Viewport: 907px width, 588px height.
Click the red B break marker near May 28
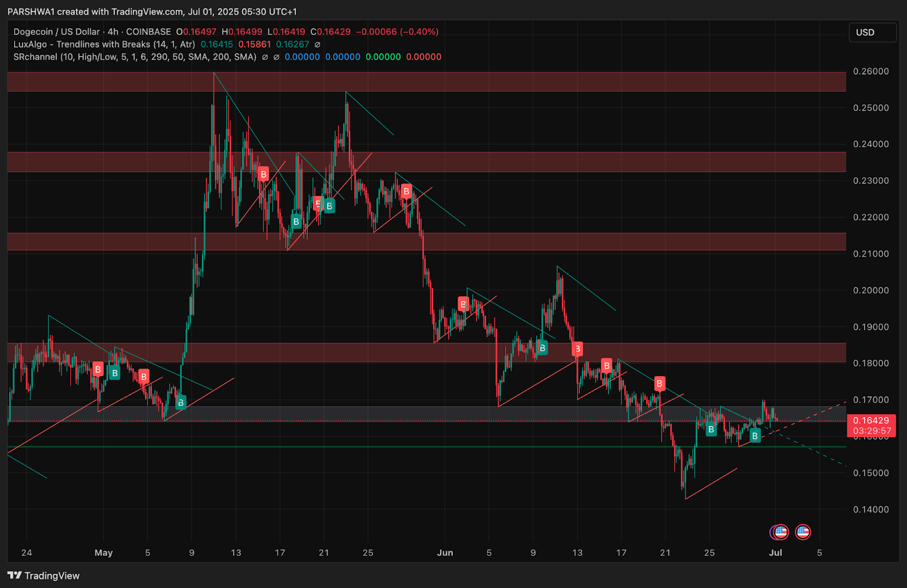coord(406,191)
